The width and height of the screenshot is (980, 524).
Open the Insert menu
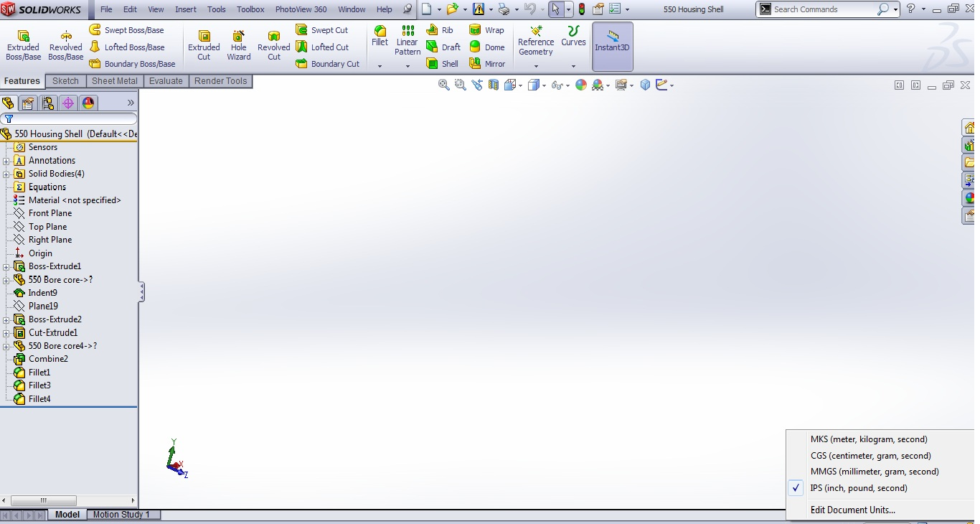186,9
